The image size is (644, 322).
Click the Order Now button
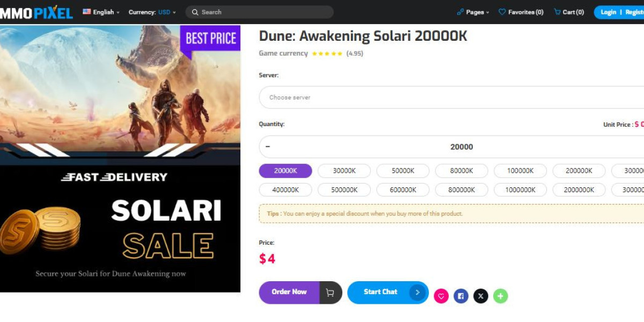click(x=289, y=292)
